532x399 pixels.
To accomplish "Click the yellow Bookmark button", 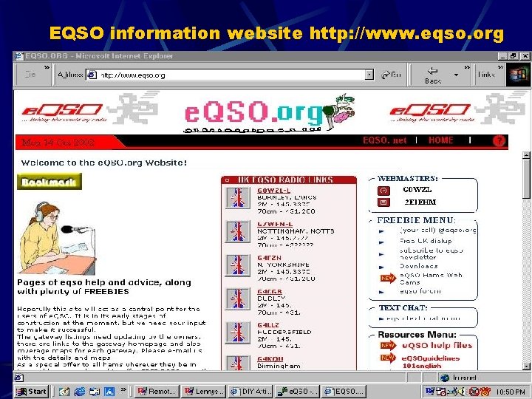I will click(50, 182).
